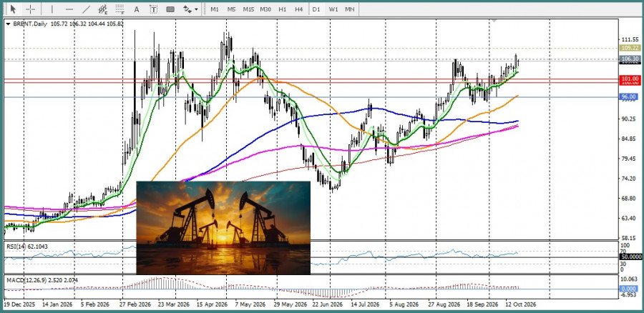Image resolution: width=644 pixels, height=313 pixels.
Task: Click the 14 Jul 2026 date label
Action: point(365,305)
